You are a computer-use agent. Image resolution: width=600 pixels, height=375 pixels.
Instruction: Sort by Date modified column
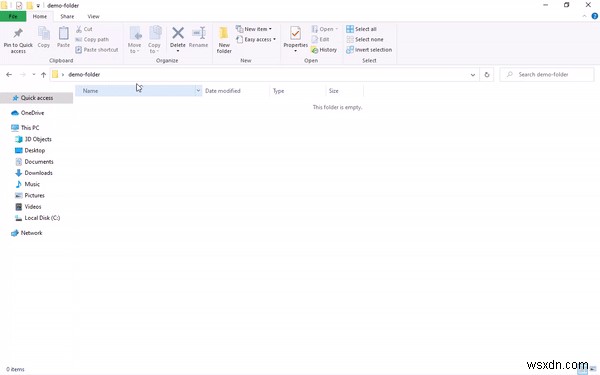tap(236, 91)
